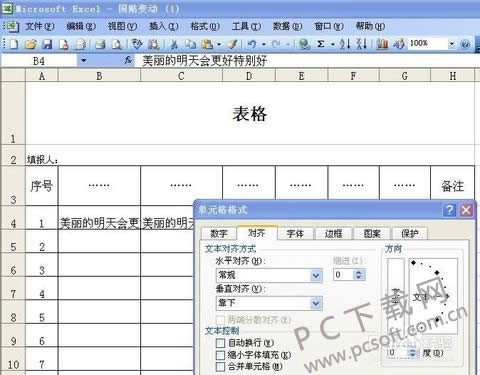Print using the printer icon
This screenshot has height=375, width=480.
[100, 44]
